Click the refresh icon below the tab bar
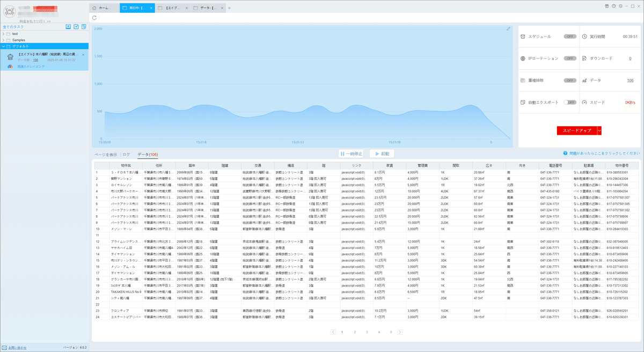This screenshot has width=644, height=352. (94, 18)
